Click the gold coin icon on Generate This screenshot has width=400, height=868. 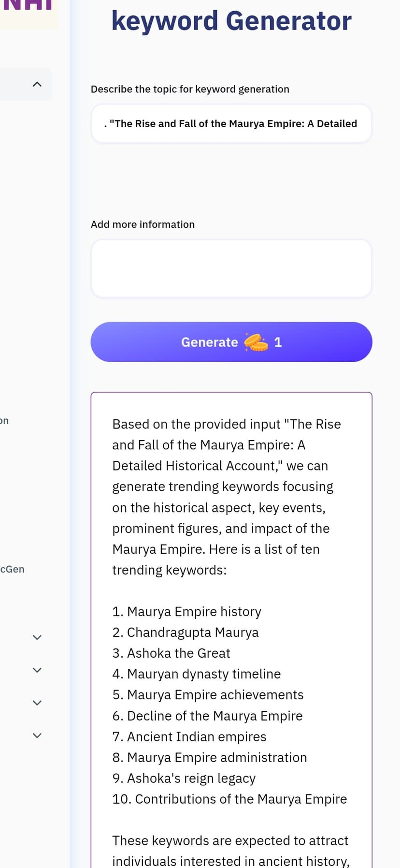coord(256,342)
